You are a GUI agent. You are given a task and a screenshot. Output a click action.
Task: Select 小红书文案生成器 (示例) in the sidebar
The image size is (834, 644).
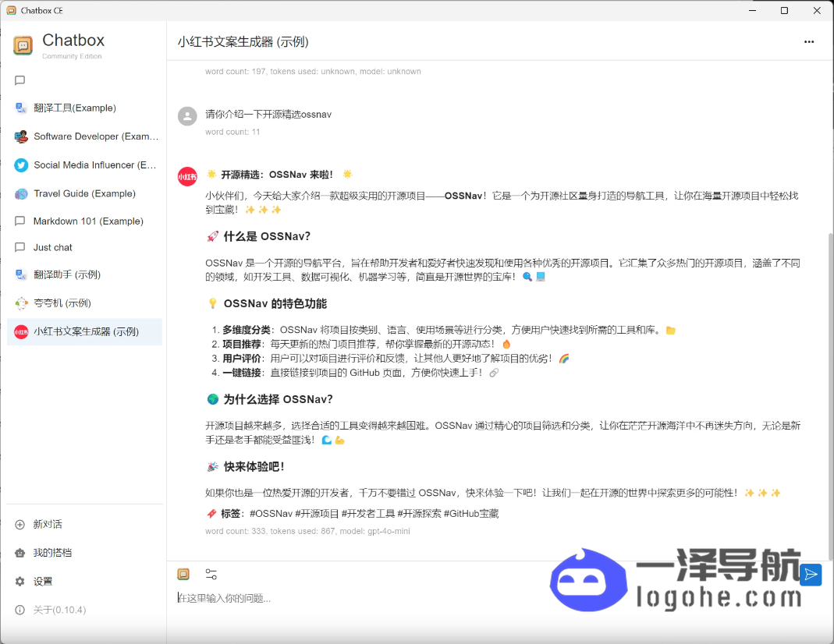click(84, 332)
